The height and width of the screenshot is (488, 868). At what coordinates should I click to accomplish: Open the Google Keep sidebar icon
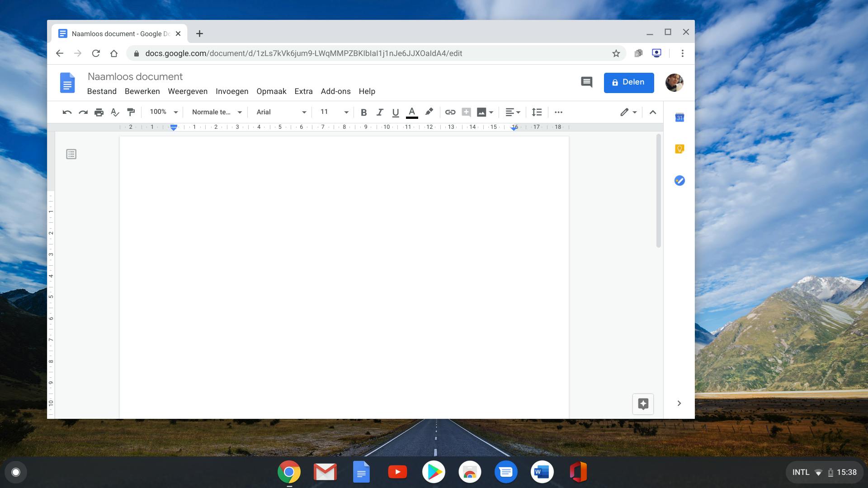coord(679,149)
